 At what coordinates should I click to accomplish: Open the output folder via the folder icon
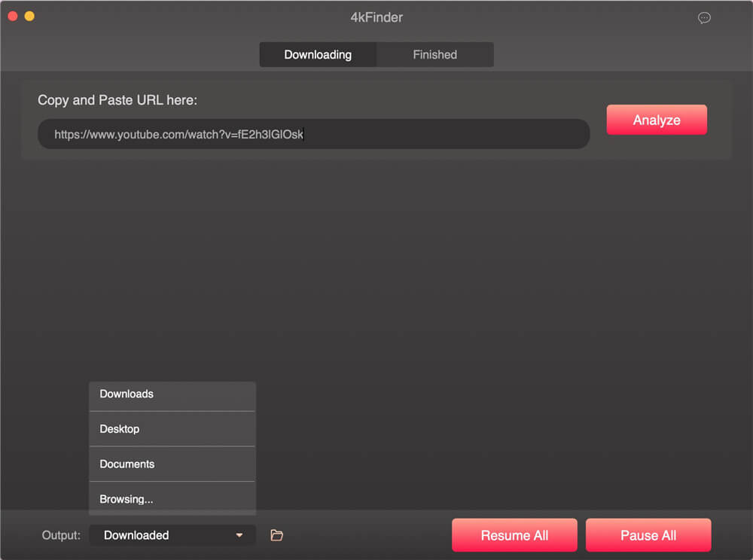(276, 534)
